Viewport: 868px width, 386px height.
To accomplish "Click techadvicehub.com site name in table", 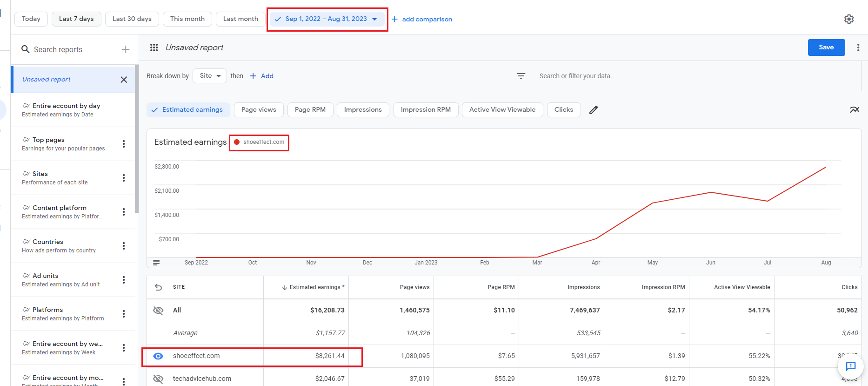I will 202,379.
